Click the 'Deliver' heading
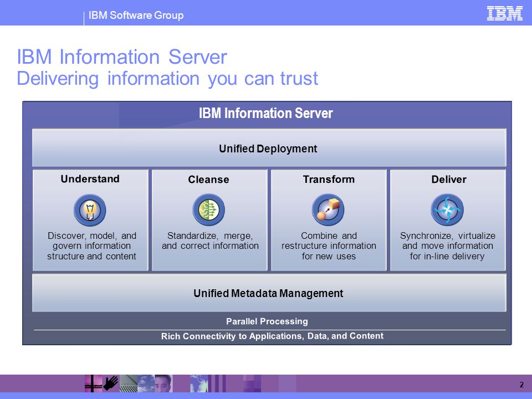Image resolution: width=532 pixels, height=399 pixels. [449, 179]
